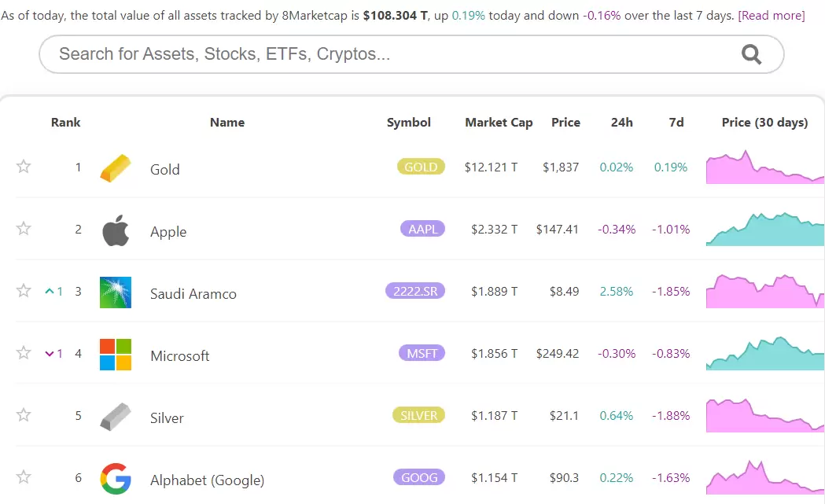Favorite Gold with its star
The height and width of the screenshot is (504, 825).
coord(23,167)
